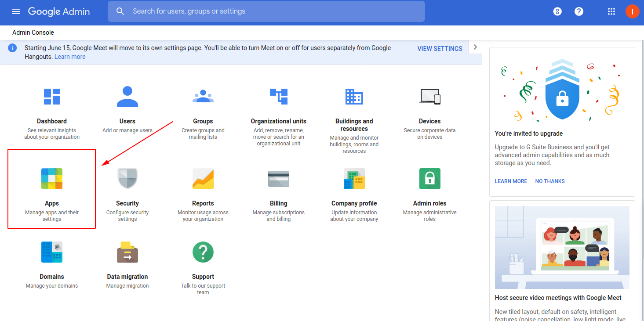Click the magnifier search icon

pos(120,11)
